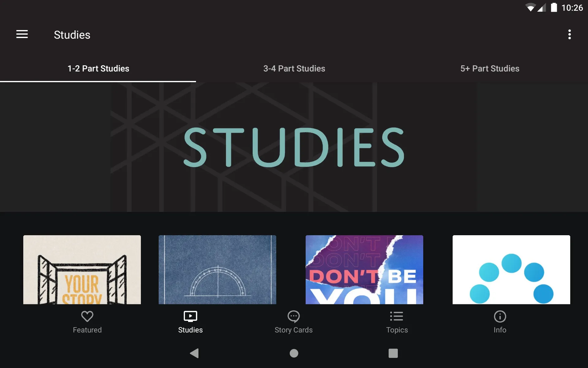
Task: Enable Story Cards display mode
Action: (294, 321)
